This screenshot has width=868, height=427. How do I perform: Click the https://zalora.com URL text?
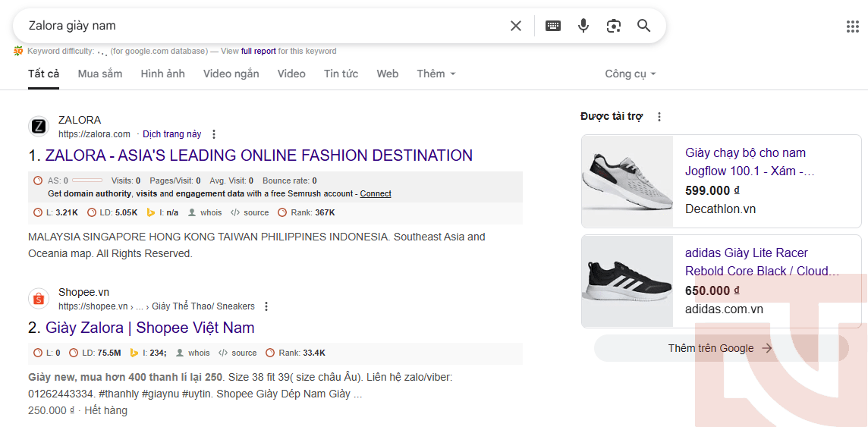coord(94,134)
